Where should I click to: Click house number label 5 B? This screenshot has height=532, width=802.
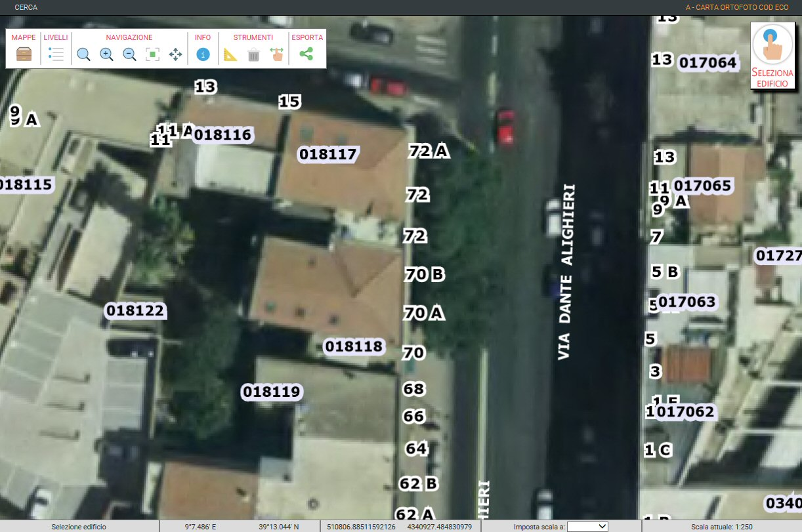(x=664, y=272)
